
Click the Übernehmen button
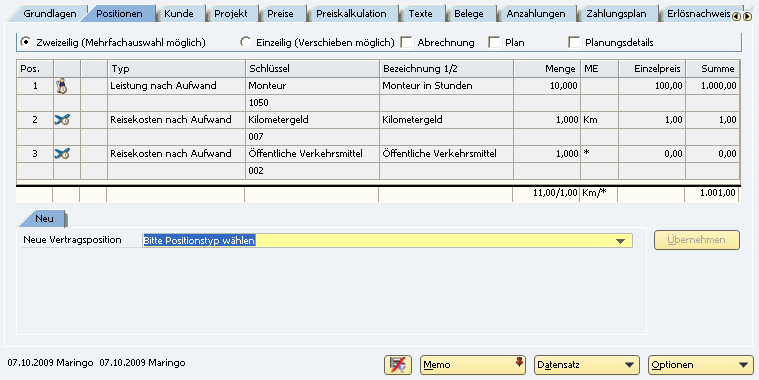697,240
